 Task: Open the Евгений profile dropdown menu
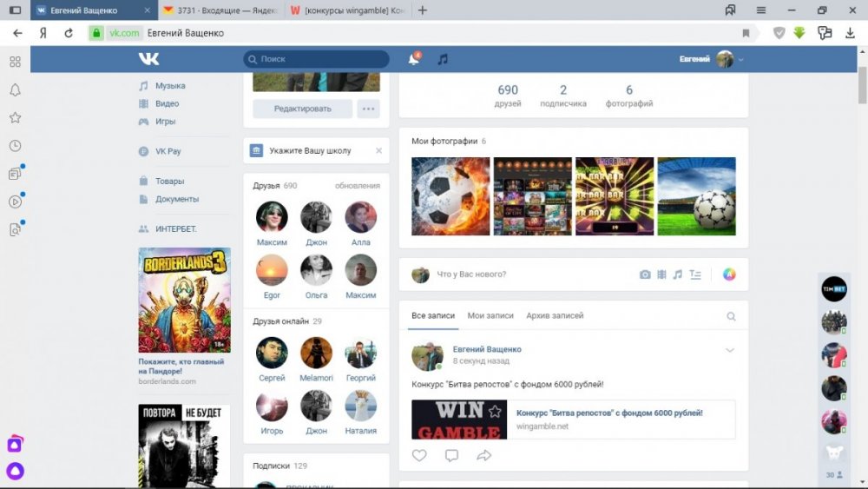(x=712, y=59)
